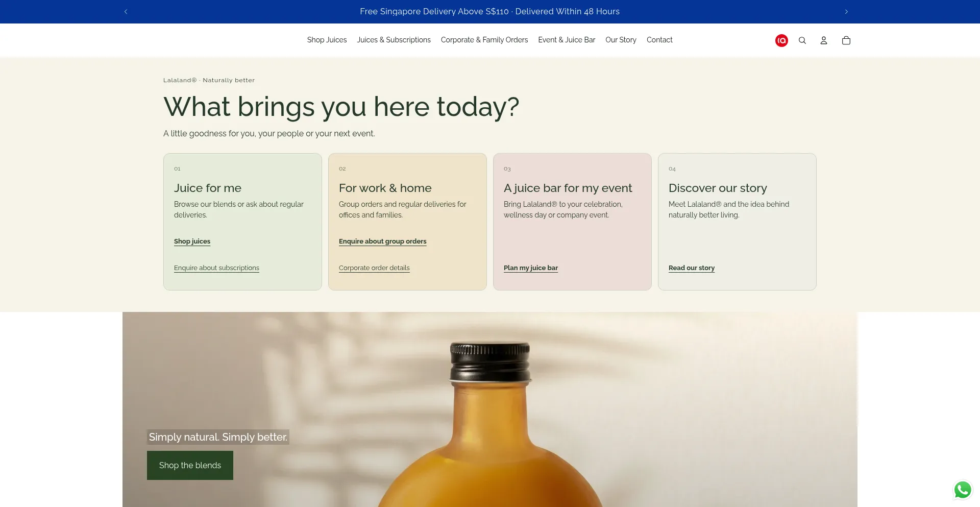Follow the Shop juices link
The height and width of the screenshot is (507, 980).
(192, 242)
